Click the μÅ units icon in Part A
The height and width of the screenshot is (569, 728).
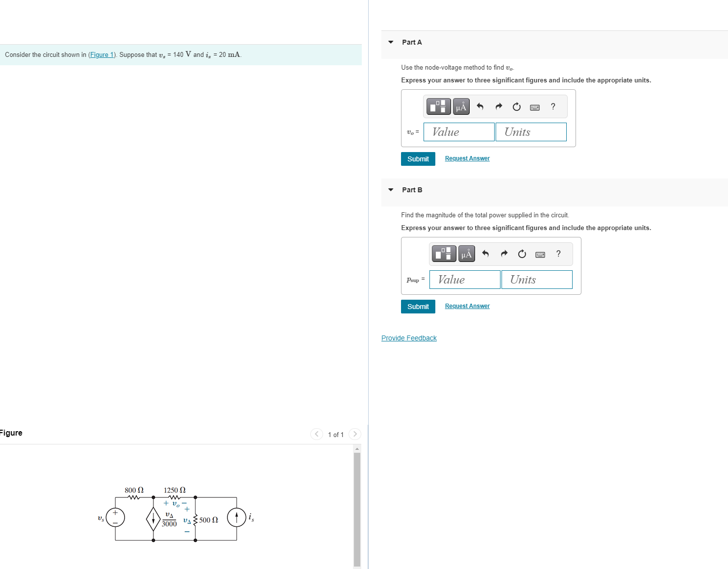coord(460,106)
